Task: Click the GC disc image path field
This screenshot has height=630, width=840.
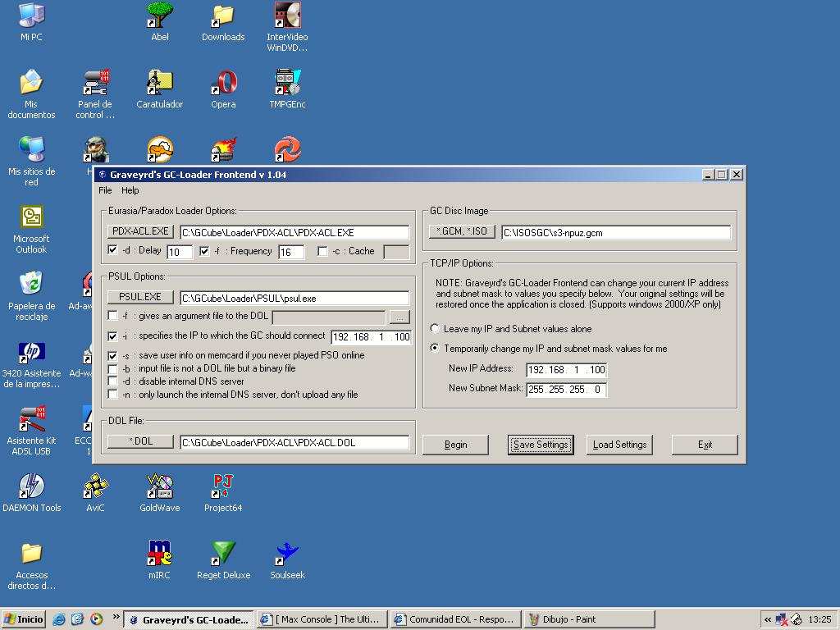Action: click(x=616, y=232)
